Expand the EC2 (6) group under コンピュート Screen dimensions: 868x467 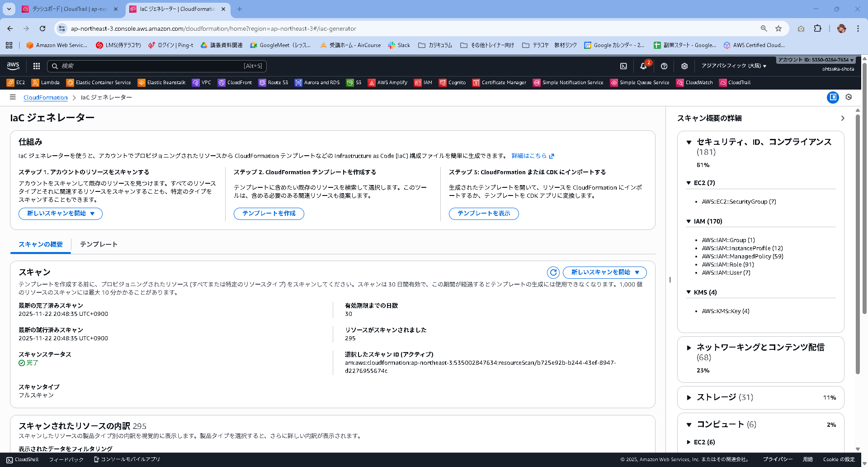click(x=689, y=442)
